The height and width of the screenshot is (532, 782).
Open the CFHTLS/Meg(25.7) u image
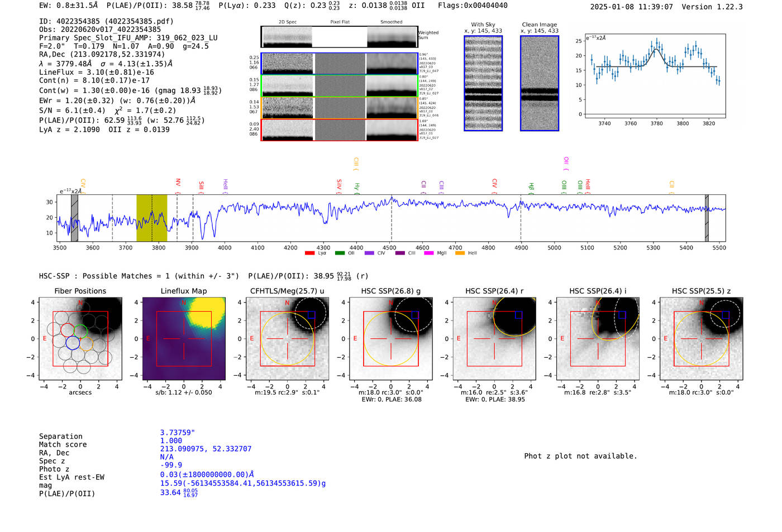pos(287,338)
